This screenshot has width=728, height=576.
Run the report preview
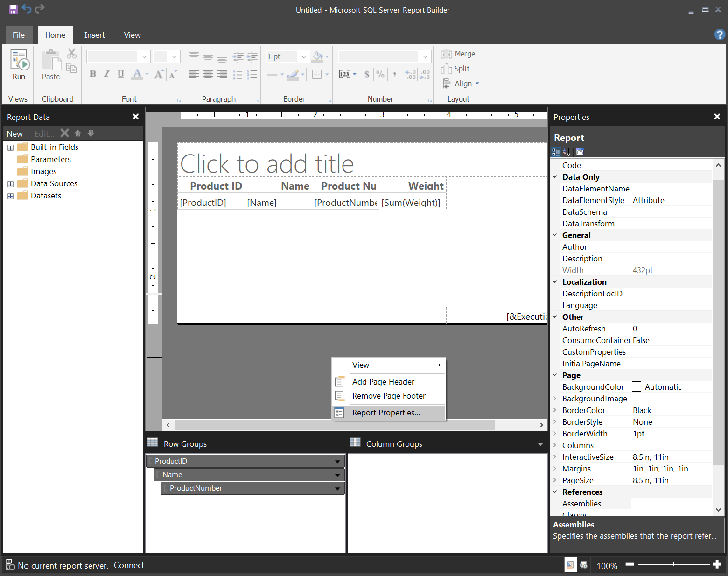[19, 65]
